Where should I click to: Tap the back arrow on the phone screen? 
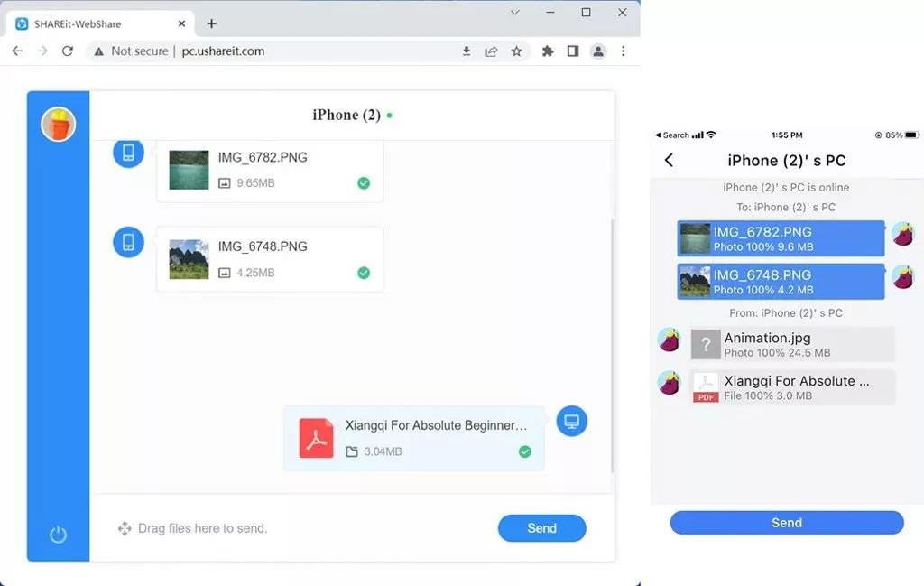click(669, 161)
